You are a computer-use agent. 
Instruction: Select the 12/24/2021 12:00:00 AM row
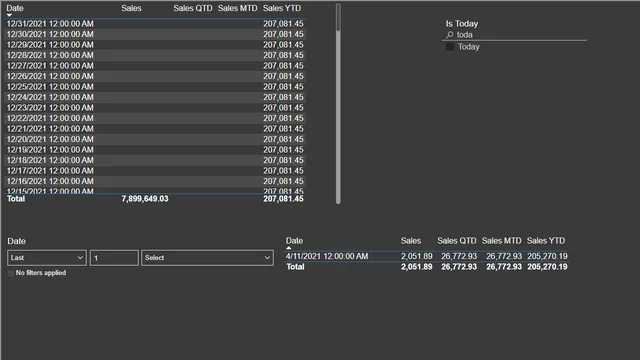tap(155, 97)
